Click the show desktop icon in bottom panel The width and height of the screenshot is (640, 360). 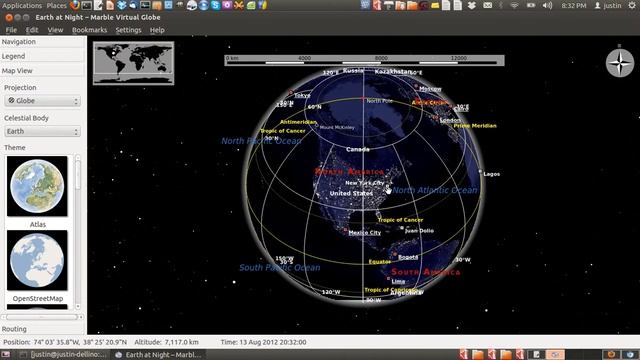(6, 354)
